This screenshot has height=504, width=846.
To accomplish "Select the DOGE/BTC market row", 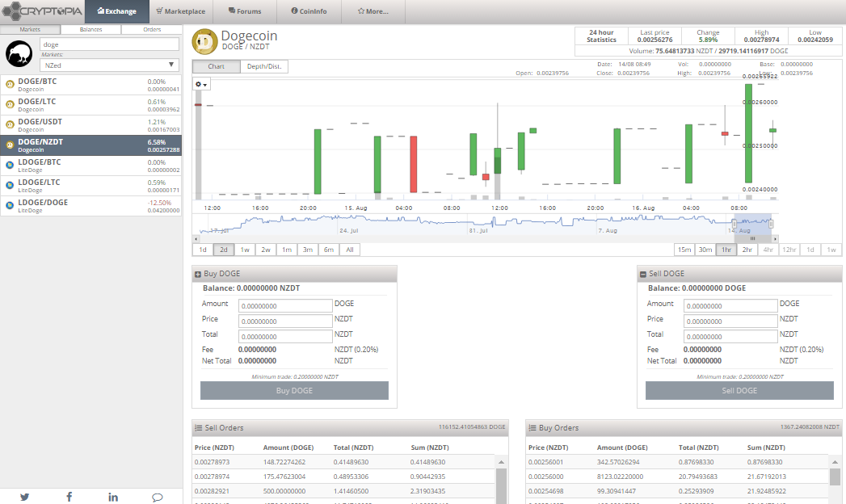I will [90, 85].
